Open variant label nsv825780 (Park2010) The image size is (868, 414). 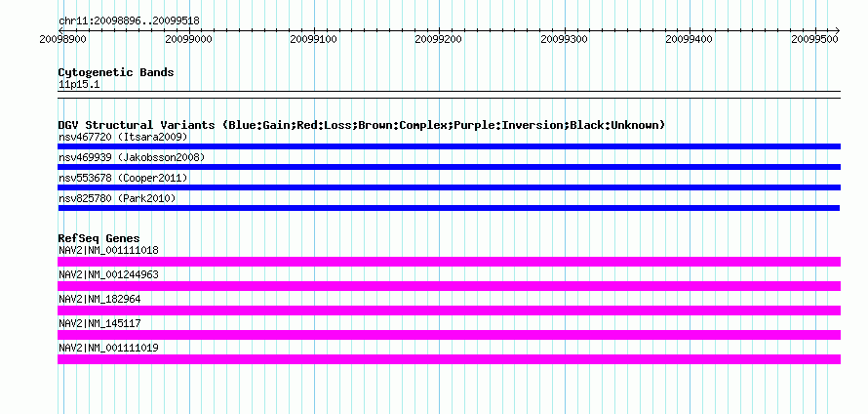click(117, 198)
